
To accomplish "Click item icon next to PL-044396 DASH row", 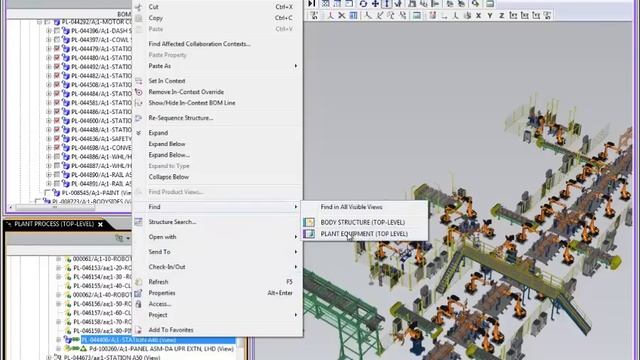I will (x=66, y=31).
